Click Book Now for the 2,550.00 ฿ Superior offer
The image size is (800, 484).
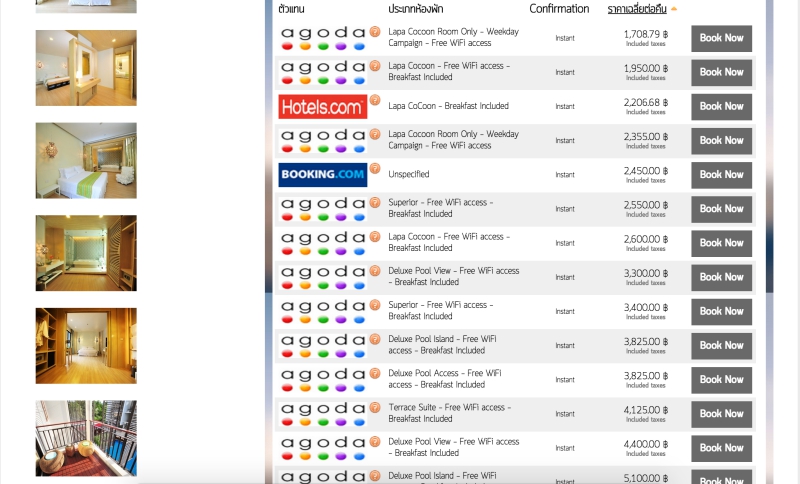721,209
